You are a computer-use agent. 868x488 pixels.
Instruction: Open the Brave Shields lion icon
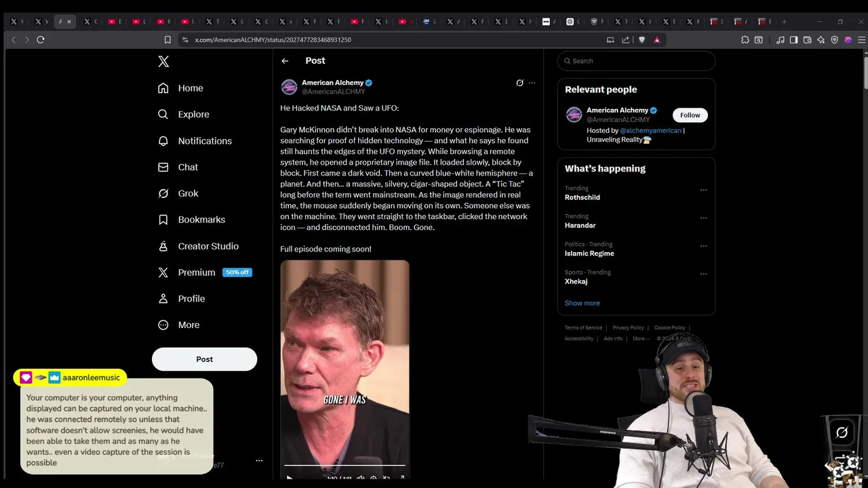(642, 40)
